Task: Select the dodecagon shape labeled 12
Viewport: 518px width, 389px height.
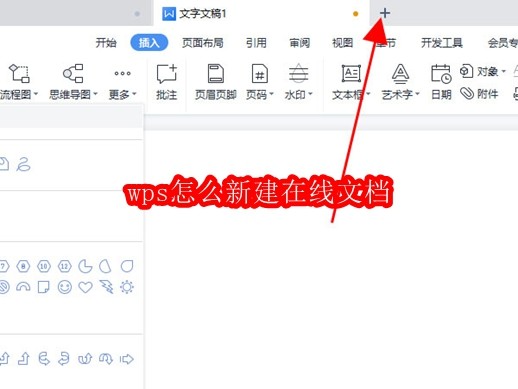Action: [64, 266]
